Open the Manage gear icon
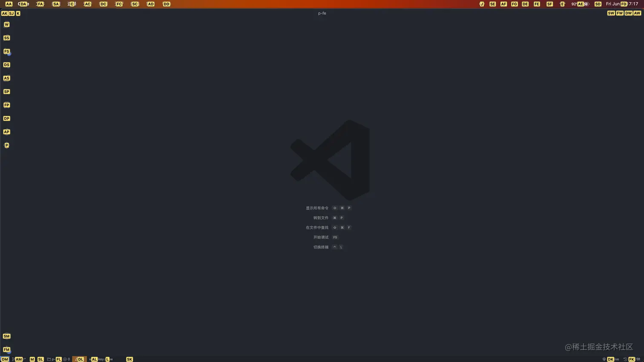The height and width of the screenshot is (362, 644). (6, 350)
